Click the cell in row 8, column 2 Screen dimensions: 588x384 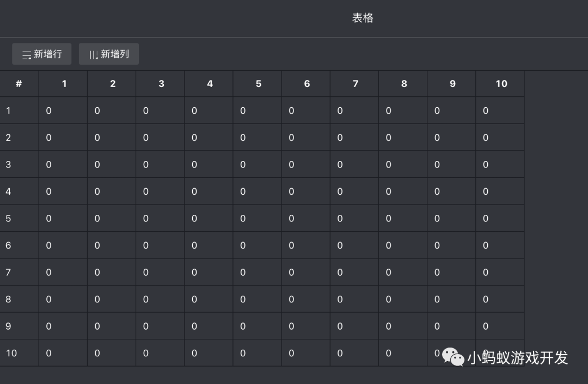[112, 299]
